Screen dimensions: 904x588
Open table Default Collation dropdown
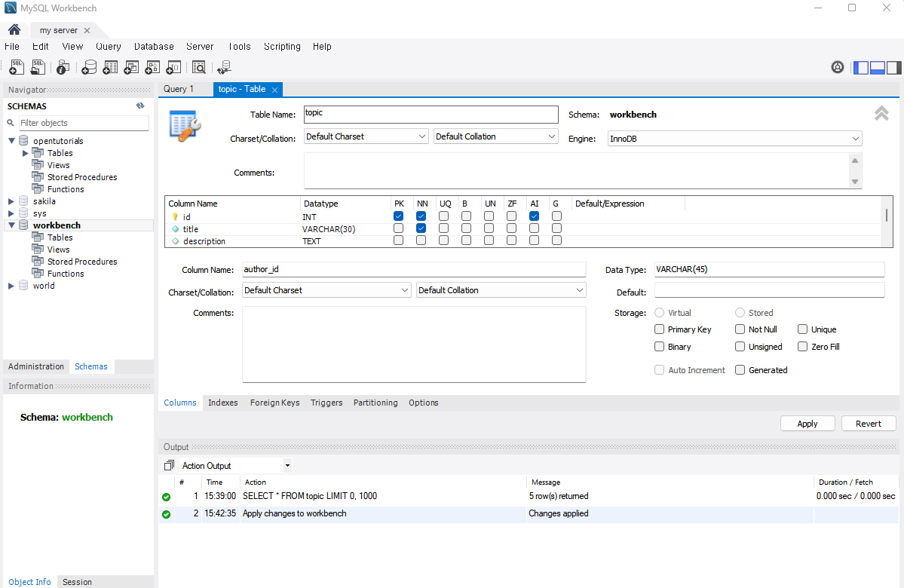point(495,136)
